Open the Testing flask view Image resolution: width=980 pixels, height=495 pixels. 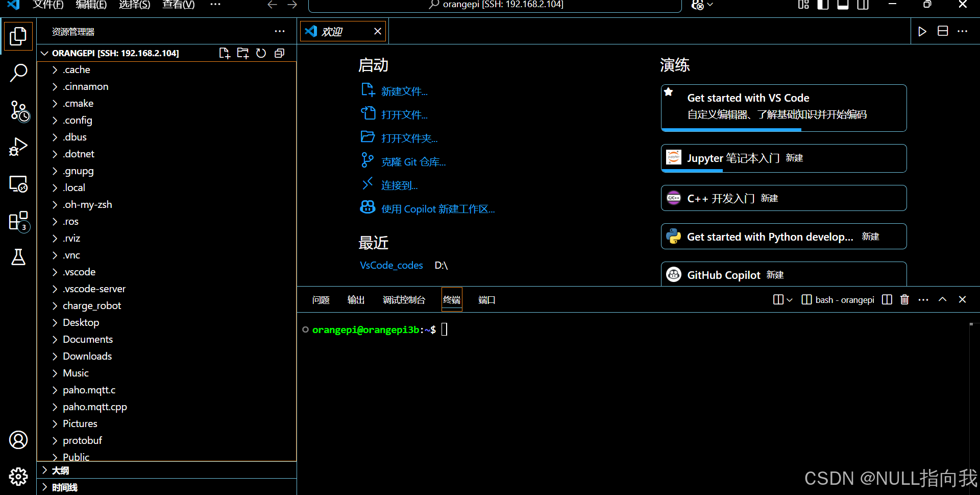(18, 257)
